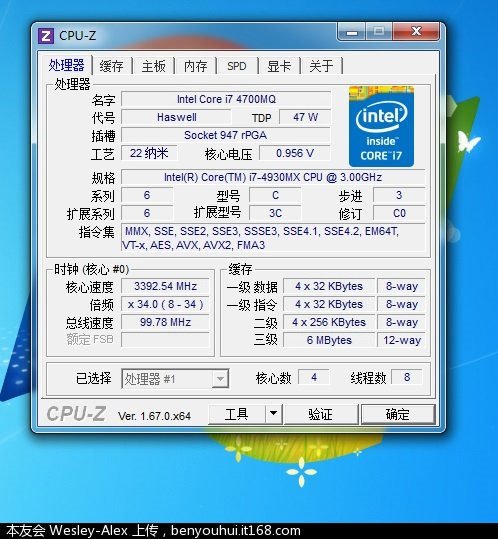This screenshot has width=498, height=539.
Task: Click the Ver. 1.67.0.x64 version text
Action: click(x=154, y=416)
